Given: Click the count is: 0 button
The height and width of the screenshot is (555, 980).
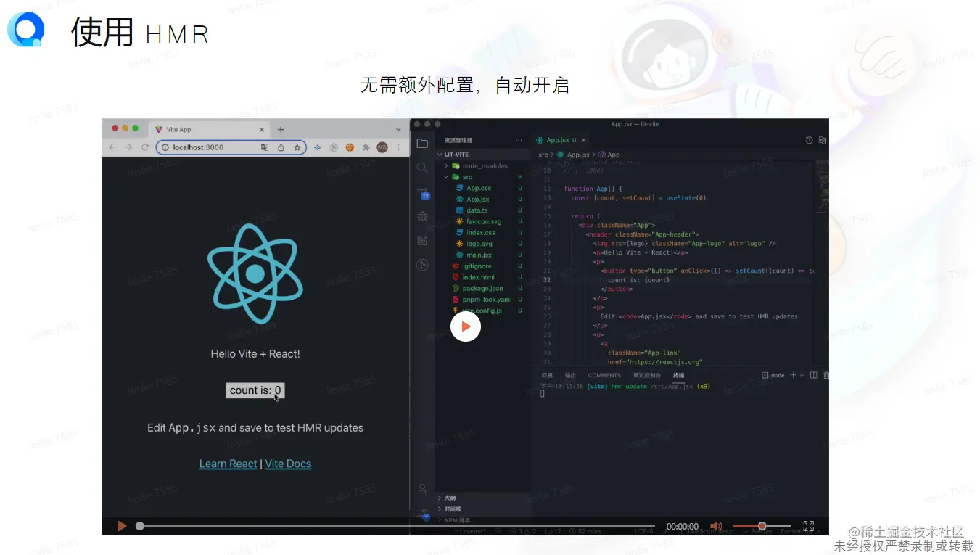Looking at the screenshot, I should 255,390.
